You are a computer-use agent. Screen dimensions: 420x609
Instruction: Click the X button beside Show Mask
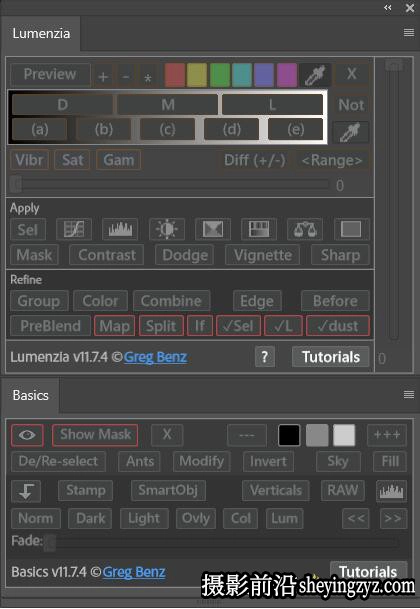coord(167,434)
